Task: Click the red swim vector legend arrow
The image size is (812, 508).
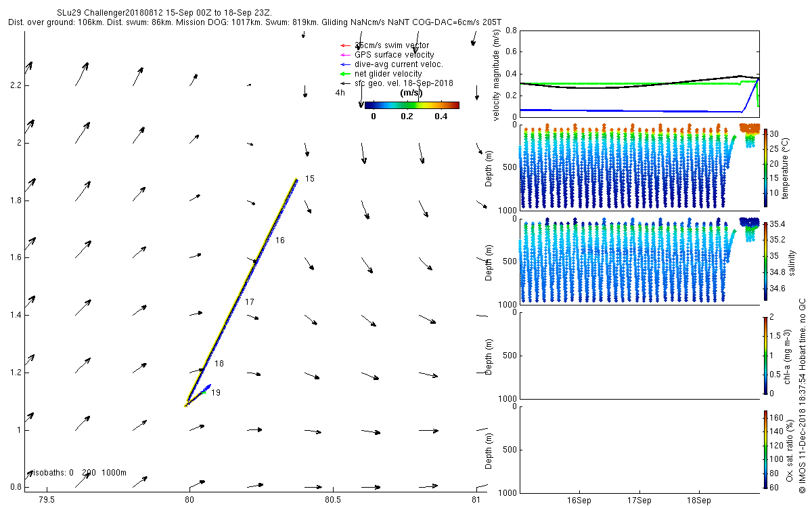Action: coord(344,45)
